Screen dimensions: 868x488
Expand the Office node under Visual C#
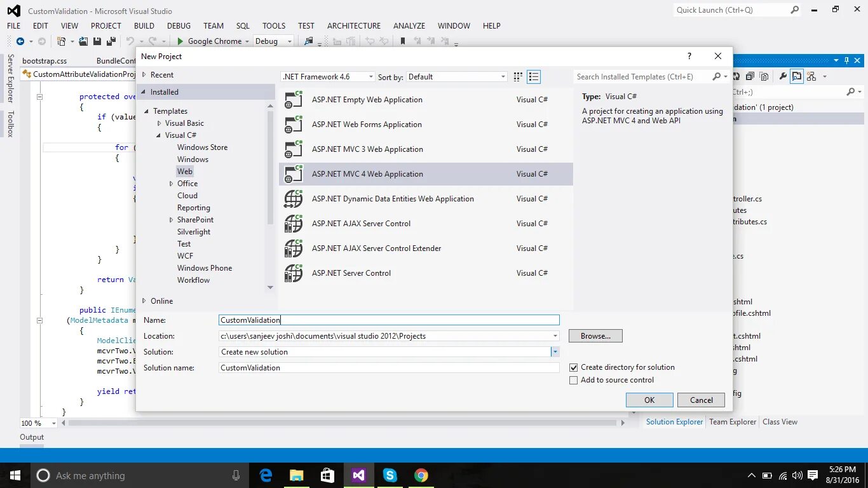171,184
